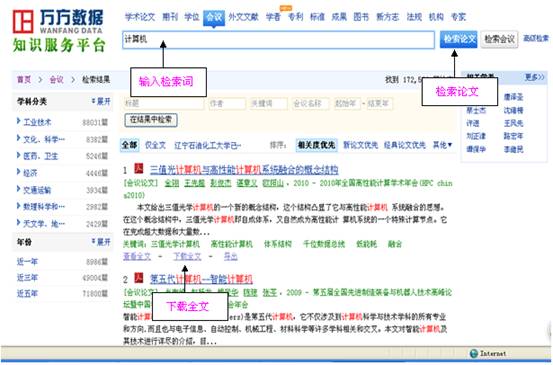Open PDF icon of first result
The image size is (553, 365).
(139, 169)
